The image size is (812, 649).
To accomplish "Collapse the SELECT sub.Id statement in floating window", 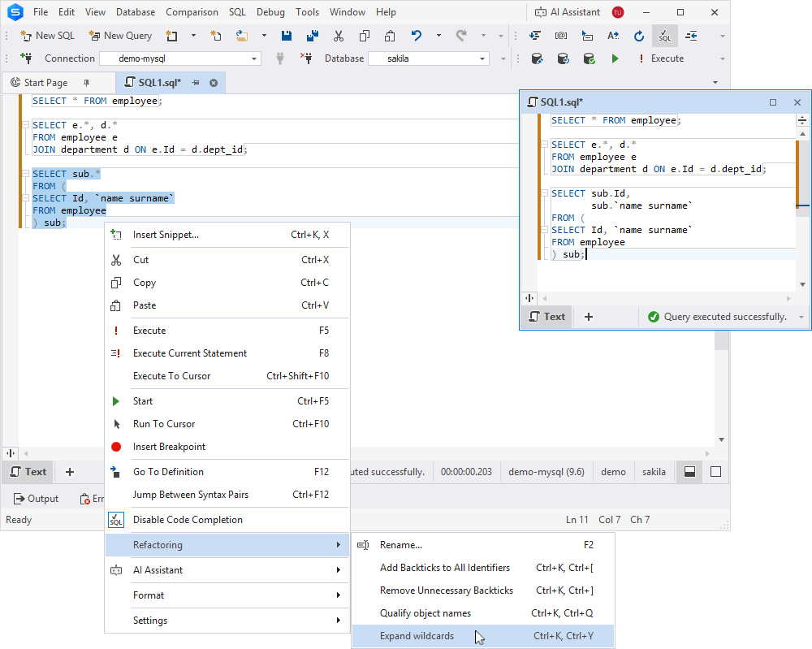I will (544, 193).
